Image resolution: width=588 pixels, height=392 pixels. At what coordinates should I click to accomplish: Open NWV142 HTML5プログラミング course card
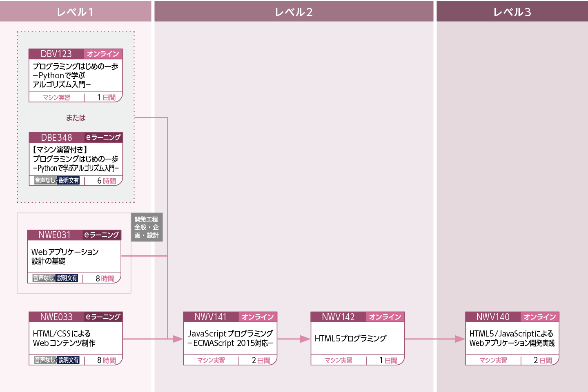pos(357,339)
